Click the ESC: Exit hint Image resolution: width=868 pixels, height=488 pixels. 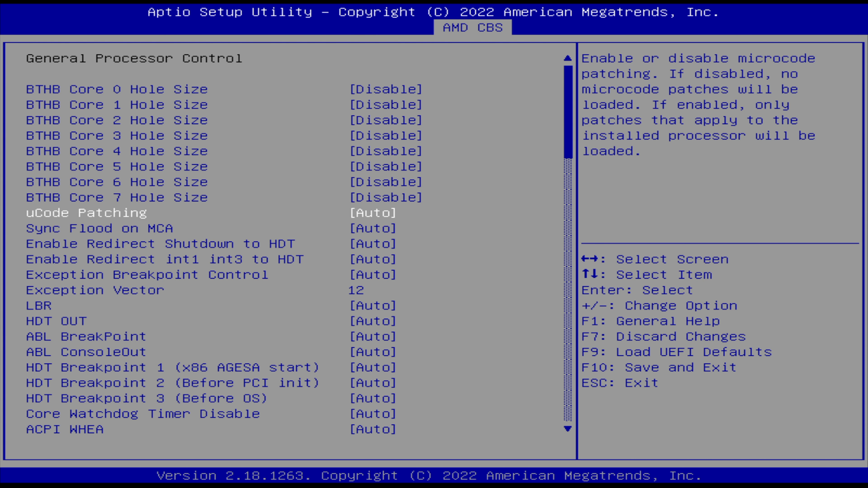click(620, 383)
